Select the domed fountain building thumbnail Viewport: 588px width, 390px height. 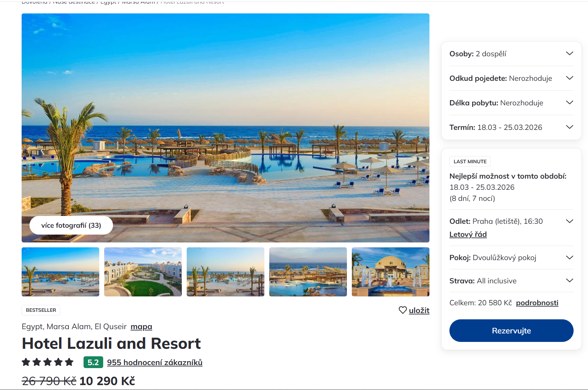[390, 272]
